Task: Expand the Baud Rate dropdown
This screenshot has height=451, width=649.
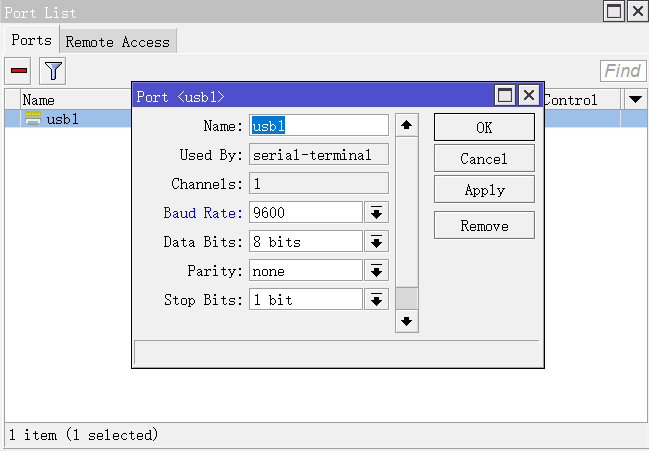Action: coord(377,213)
